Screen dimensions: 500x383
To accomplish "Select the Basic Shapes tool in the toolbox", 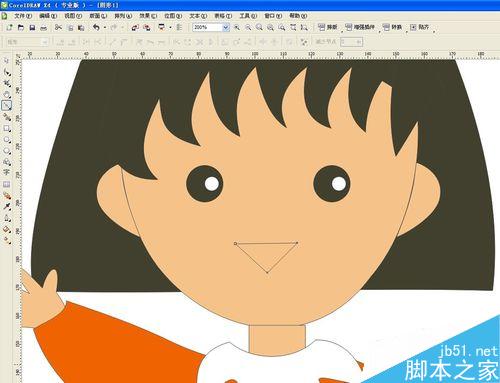I will click(7, 162).
